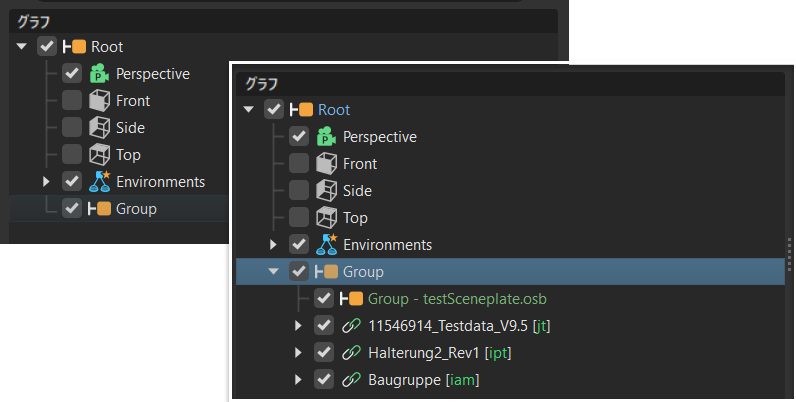Toggle checkbox for Group - testSceneplate.osb

click(x=323, y=299)
